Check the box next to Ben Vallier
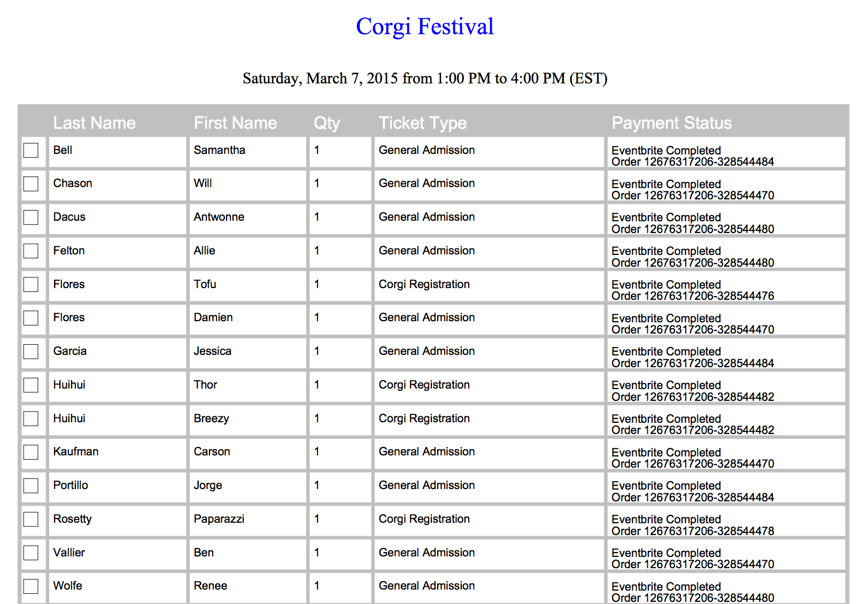Image resolution: width=868 pixels, height=604 pixels. pos(31,553)
